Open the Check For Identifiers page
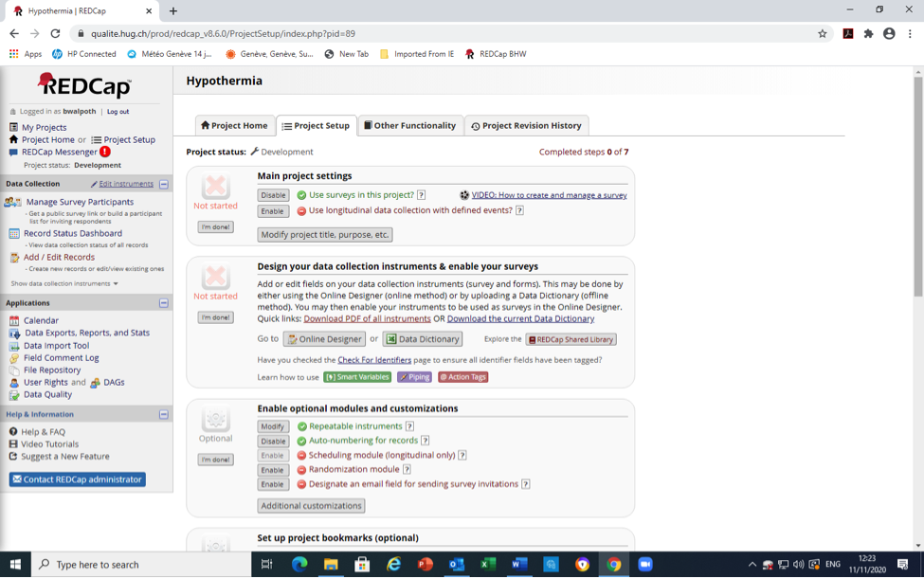Image resolution: width=924 pixels, height=578 pixels. click(374, 360)
